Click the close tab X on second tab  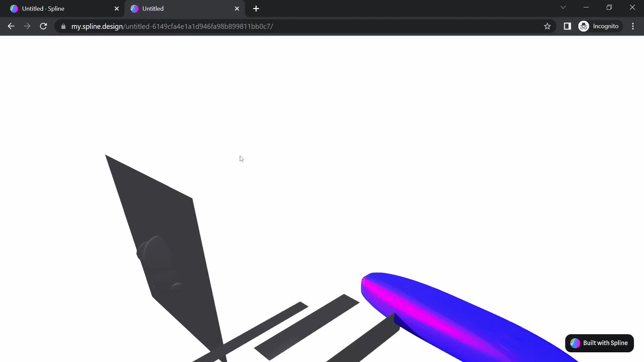tap(236, 8)
